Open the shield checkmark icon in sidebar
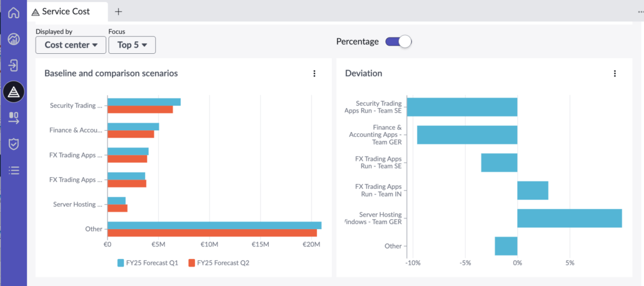 pos(14,144)
